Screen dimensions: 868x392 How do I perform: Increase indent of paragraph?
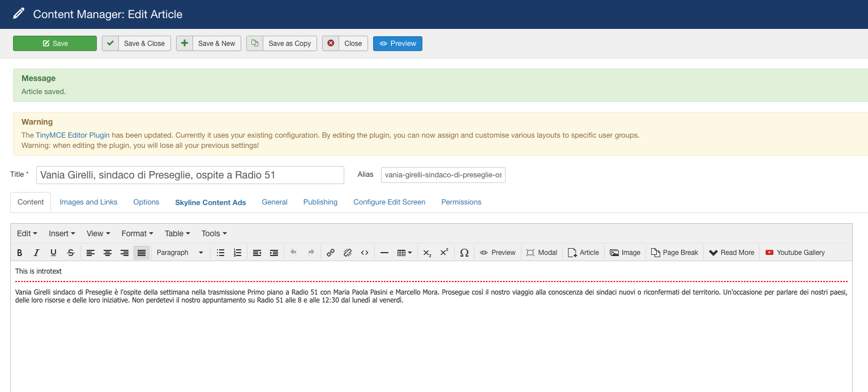pyautogui.click(x=274, y=253)
